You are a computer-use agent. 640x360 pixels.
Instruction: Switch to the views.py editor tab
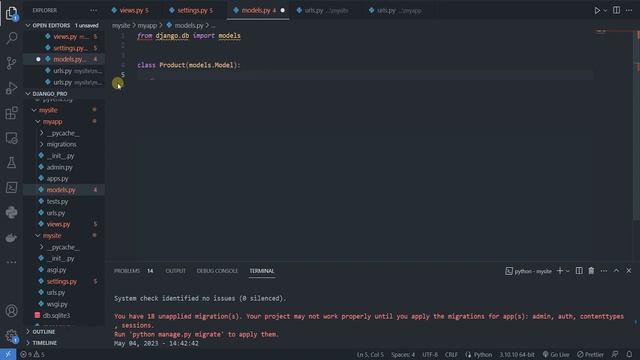(131, 11)
